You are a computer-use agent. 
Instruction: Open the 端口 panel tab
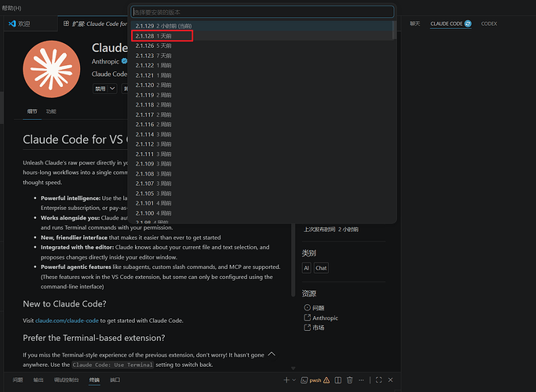pyautogui.click(x=115, y=379)
